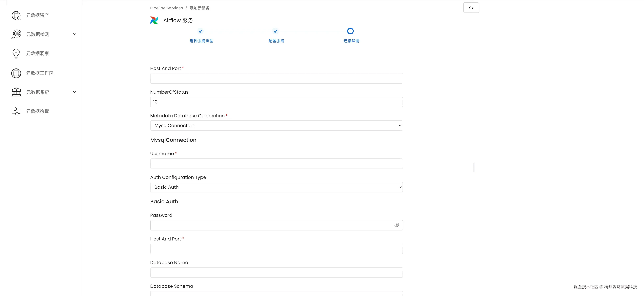The width and height of the screenshot is (644, 296).
Task: Open the Metadata Database Connection dropdown
Action: click(276, 126)
